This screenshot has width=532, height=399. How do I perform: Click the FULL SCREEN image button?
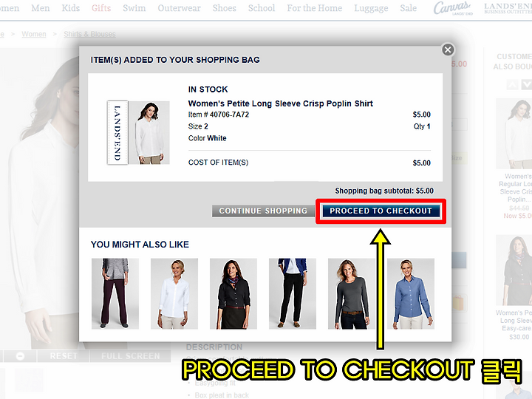(131, 356)
